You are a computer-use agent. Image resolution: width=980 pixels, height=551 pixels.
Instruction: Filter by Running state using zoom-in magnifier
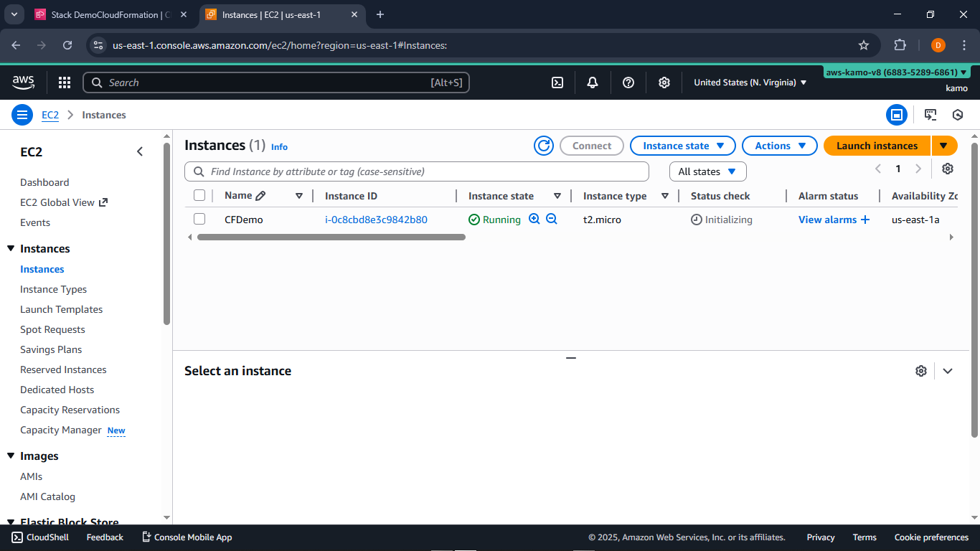(534, 219)
